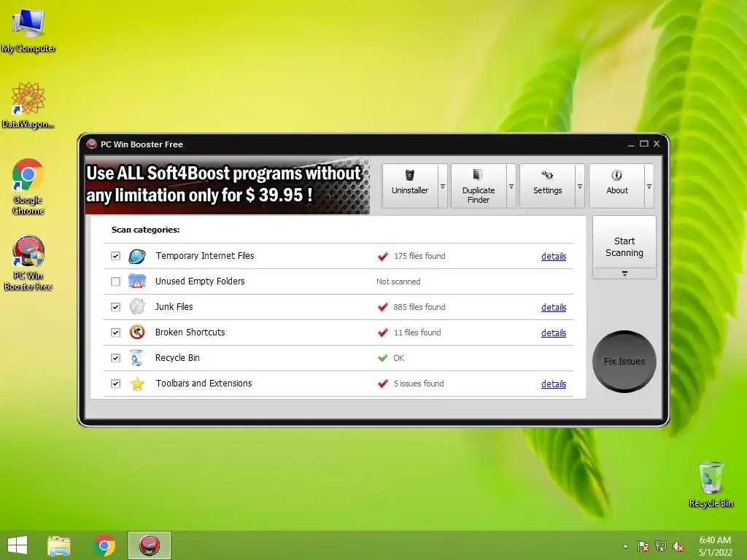Click the red checkmark beside 5 issues found
Screen dimensions: 747x560
click(x=382, y=384)
